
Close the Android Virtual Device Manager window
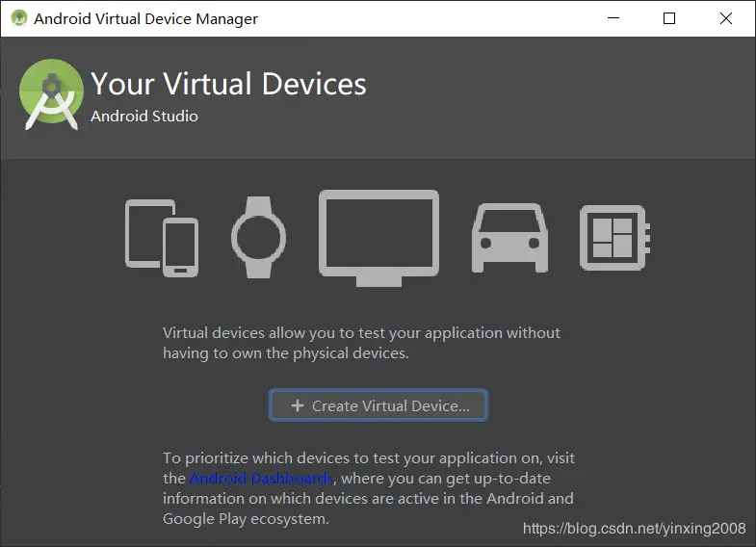(x=725, y=18)
